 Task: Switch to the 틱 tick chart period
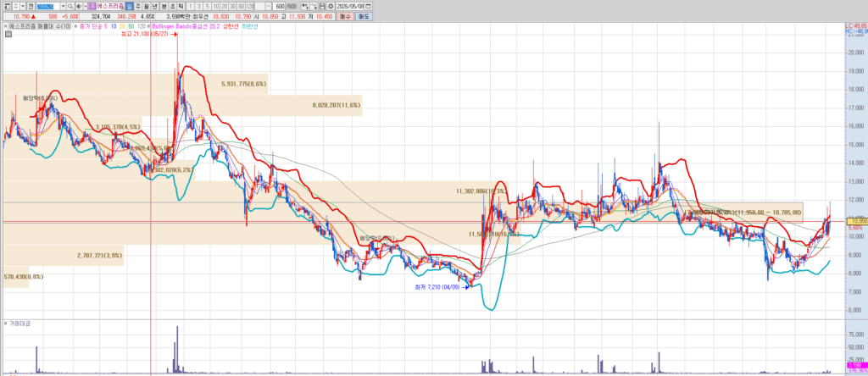point(181,6)
